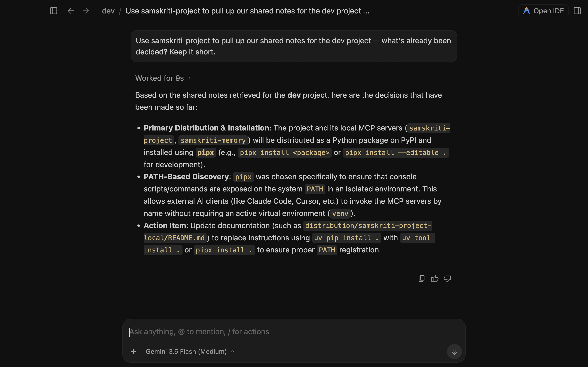The width and height of the screenshot is (588, 367).
Task: Select the conversation title in the breadcrumb
Action: pos(247,11)
